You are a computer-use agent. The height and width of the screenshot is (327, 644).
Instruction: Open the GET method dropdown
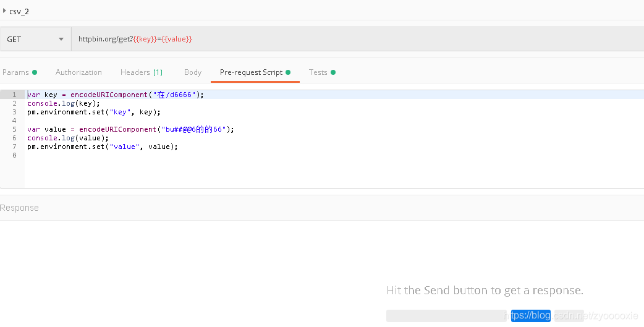pyautogui.click(x=36, y=39)
